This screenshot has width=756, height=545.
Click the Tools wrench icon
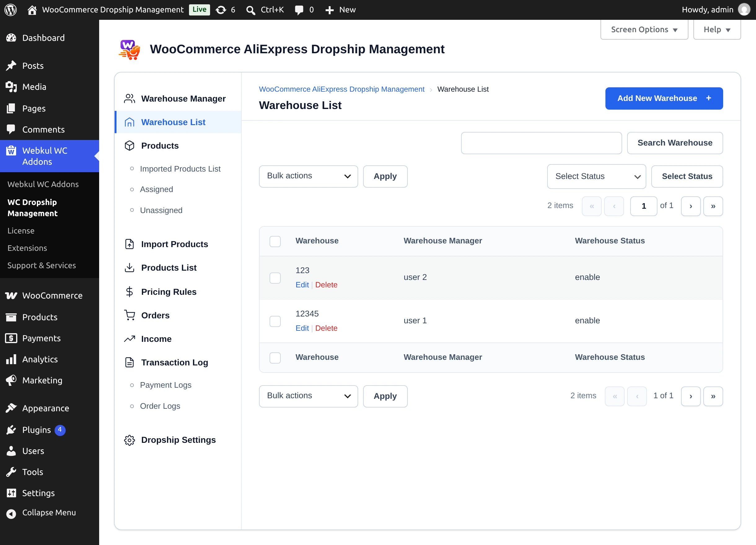pyautogui.click(x=11, y=472)
